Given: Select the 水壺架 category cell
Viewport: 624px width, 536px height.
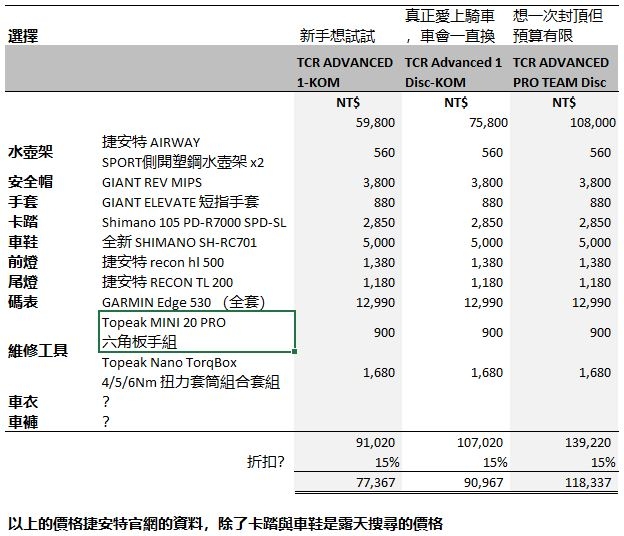Looking at the screenshot, I should point(30,152).
